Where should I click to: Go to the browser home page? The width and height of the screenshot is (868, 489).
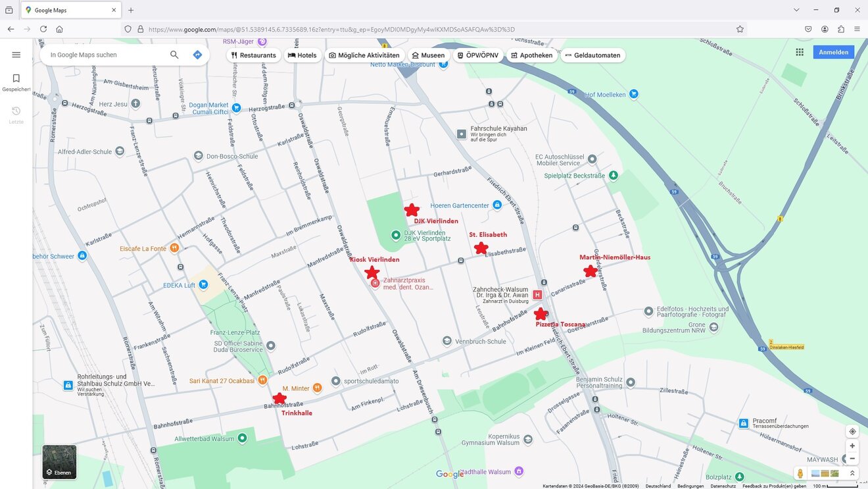pyautogui.click(x=59, y=29)
